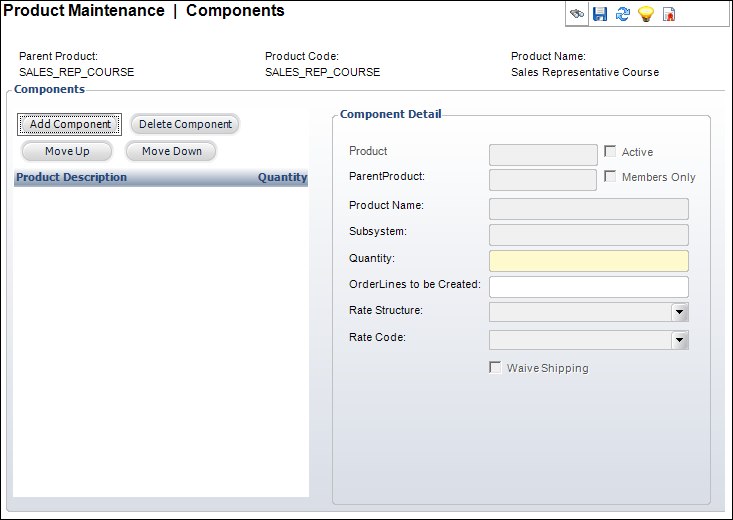Click the Add Component button

pos(70,124)
